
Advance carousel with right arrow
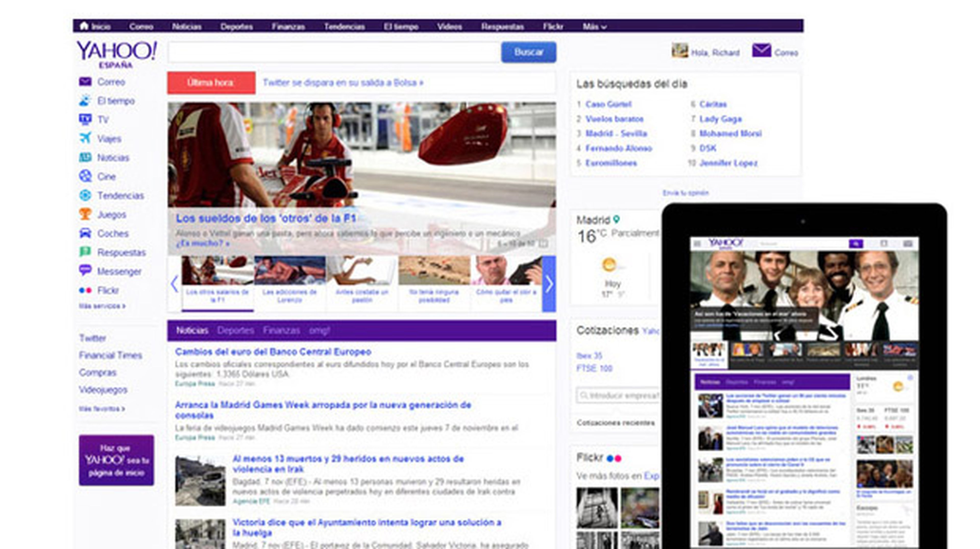[549, 284]
